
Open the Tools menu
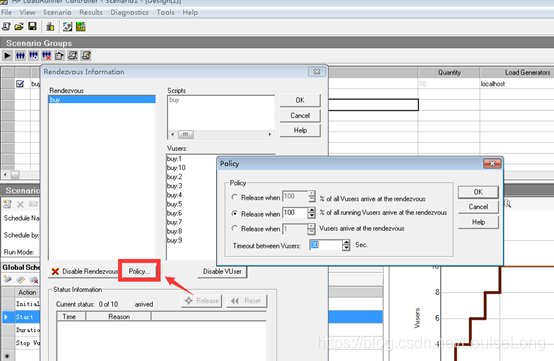tap(165, 12)
